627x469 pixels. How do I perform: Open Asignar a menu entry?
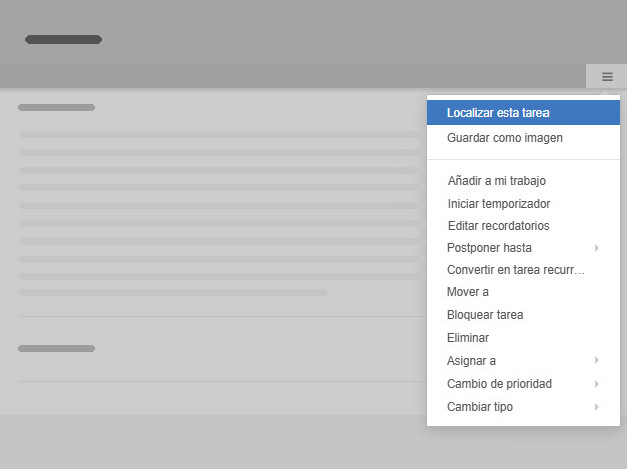pyautogui.click(x=523, y=361)
